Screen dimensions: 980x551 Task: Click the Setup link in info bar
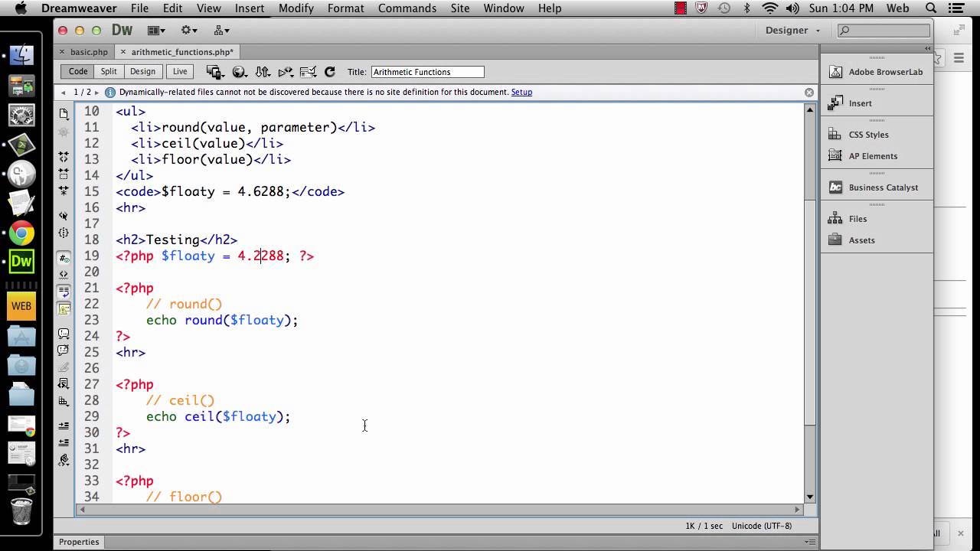(521, 92)
